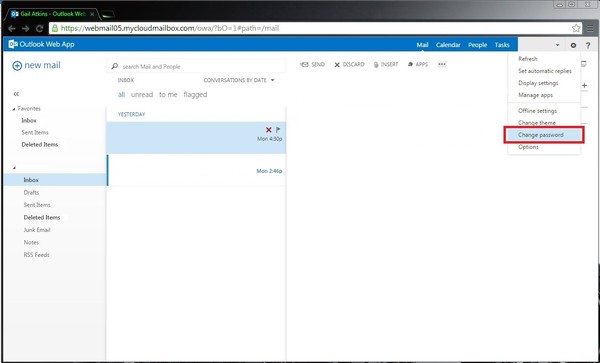Image resolution: width=600 pixels, height=363 pixels.
Task: Switch to the Tasks tab
Action: pos(502,45)
